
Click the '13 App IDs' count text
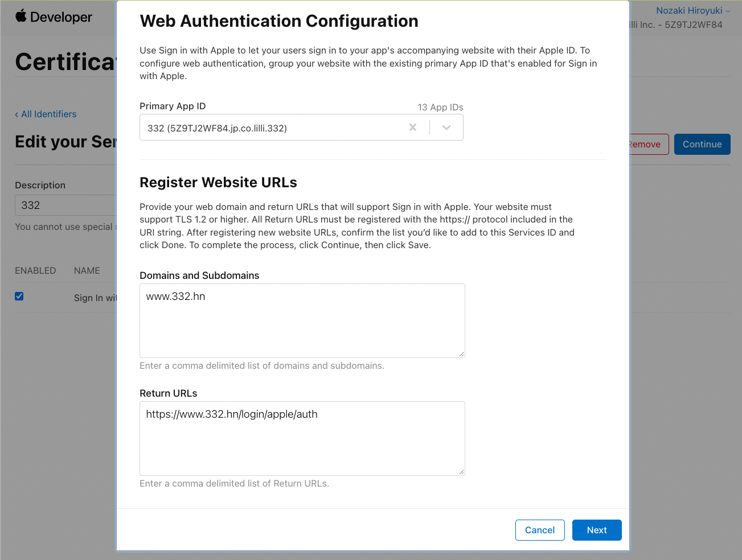click(440, 107)
